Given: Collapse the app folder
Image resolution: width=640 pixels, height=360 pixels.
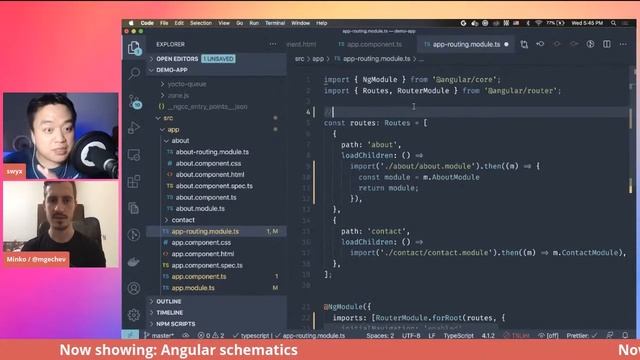Looking at the screenshot, I should (x=173, y=129).
